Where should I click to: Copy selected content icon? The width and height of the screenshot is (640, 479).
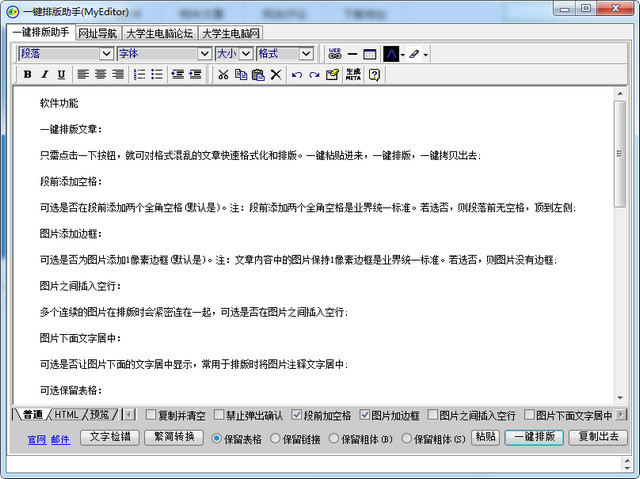click(241, 75)
